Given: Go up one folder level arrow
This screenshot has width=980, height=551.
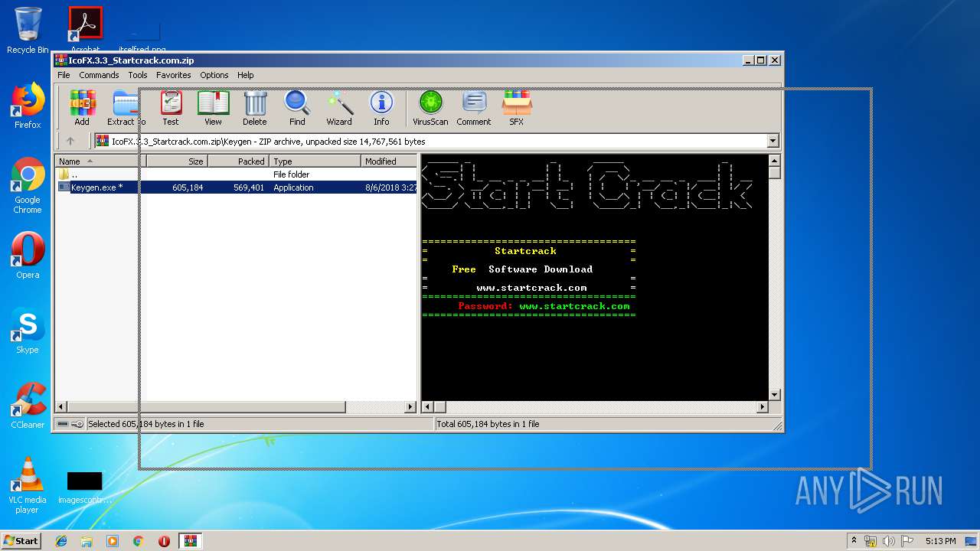Looking at the screenshot, I should tap(70, 141).
